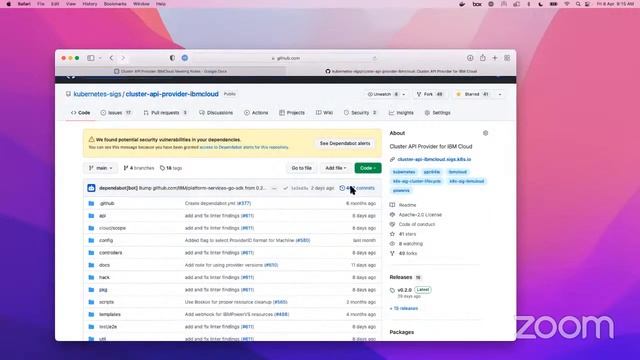640x360 pixels.
Task: Open the Add file dropdown
Action: click(336, 168)
